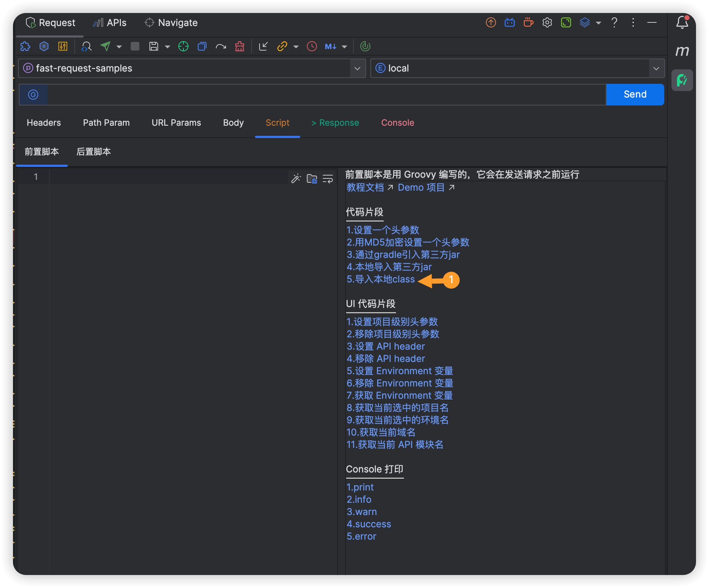The width and height of the screenshot is (709, 588).
Task: Open the notifications bell icon
Action: (x=682, y=22)
